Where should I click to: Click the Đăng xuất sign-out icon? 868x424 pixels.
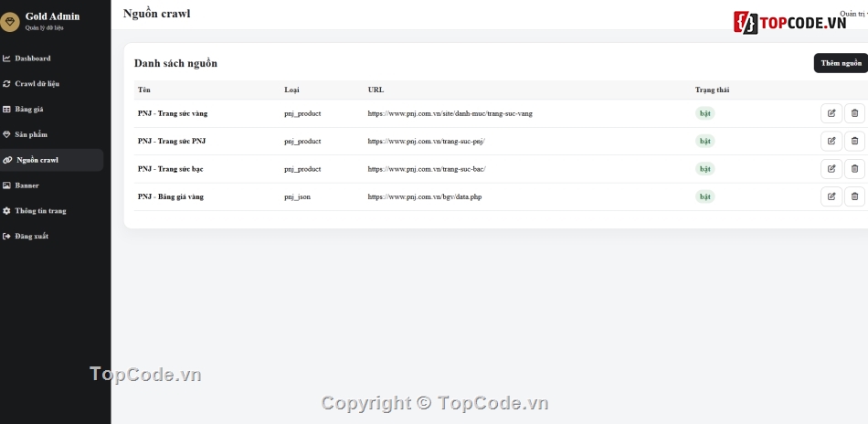6,237
